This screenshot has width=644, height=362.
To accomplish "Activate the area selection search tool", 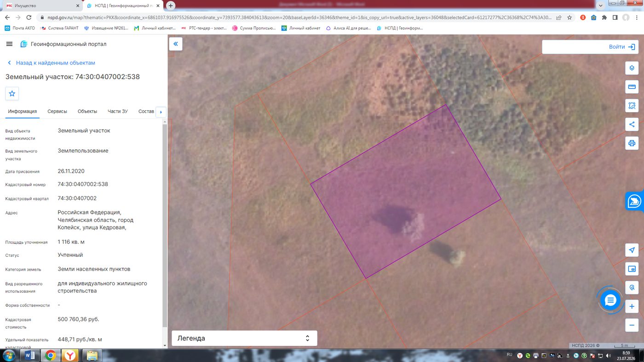I will (632, 106).
